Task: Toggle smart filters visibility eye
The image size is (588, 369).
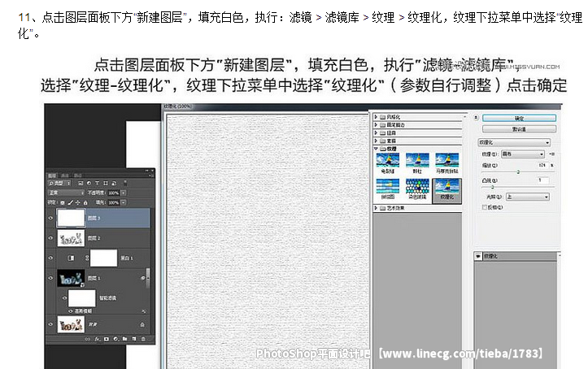Action: pos(64,298)
